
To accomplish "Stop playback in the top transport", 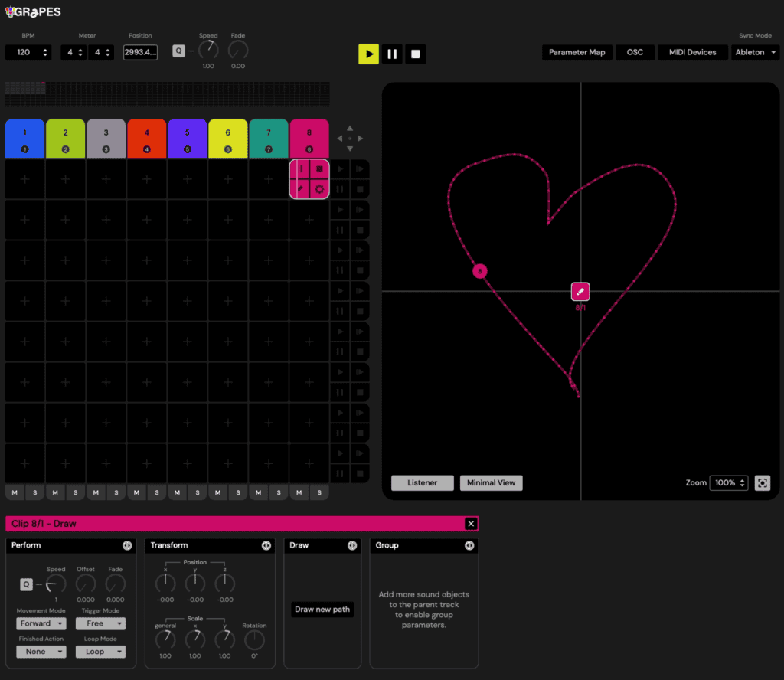I will (416, 54).
